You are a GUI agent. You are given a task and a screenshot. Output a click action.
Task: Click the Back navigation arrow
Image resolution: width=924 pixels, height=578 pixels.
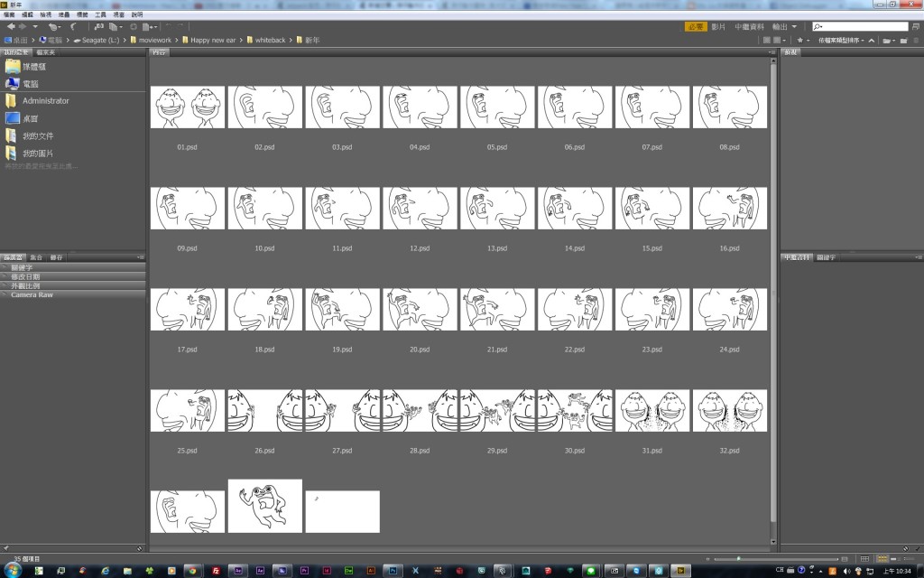pyautogui.click(x=11, y=27)
